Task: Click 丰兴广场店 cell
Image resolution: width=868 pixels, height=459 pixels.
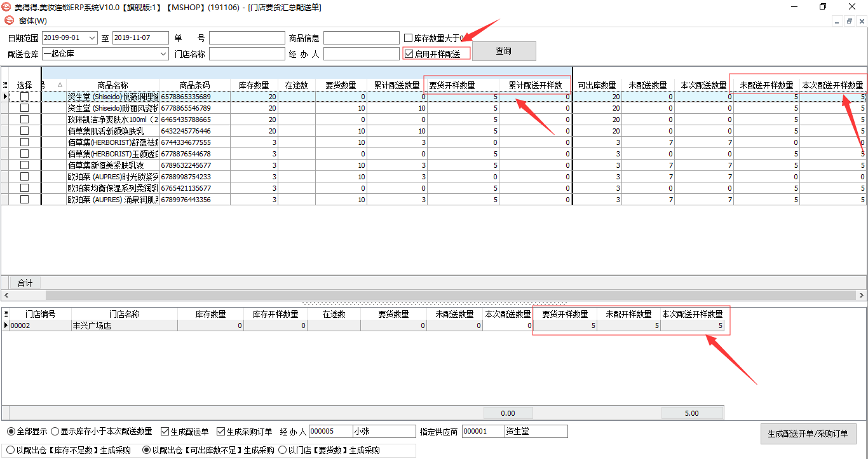Action: tap(125, 325)
